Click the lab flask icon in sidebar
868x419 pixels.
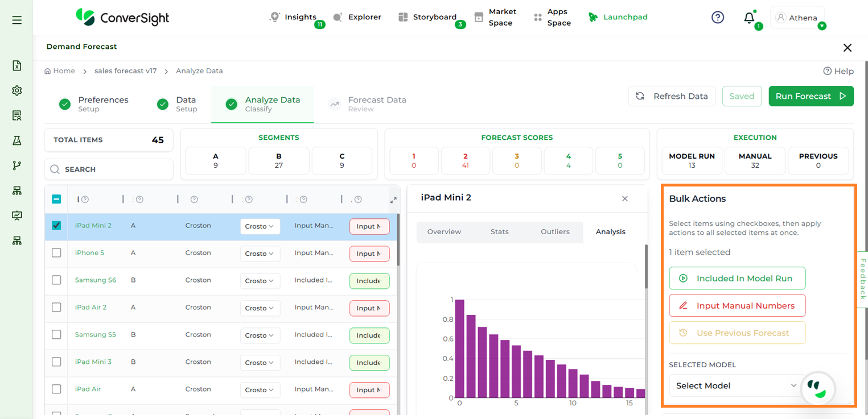pos(17,140)
